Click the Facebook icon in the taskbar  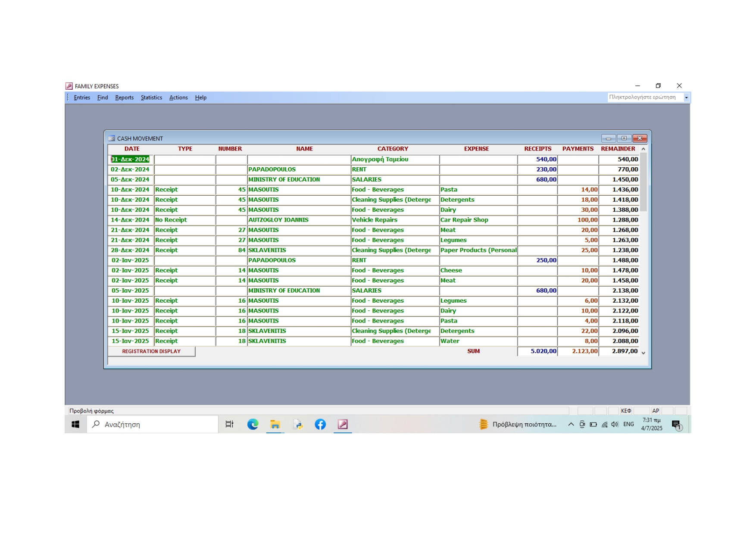(x=320, y=424)
